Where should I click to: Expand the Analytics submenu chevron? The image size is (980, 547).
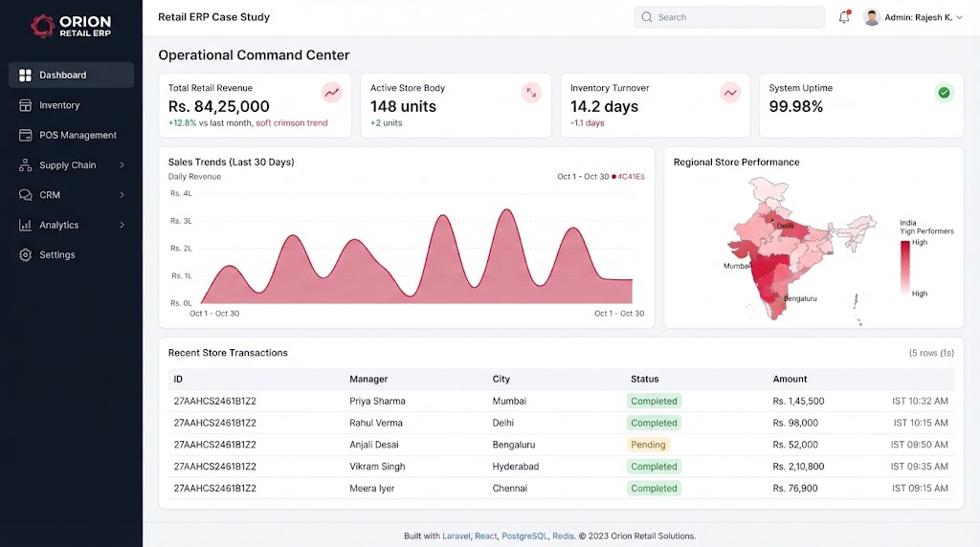click(x=122, y=225)
